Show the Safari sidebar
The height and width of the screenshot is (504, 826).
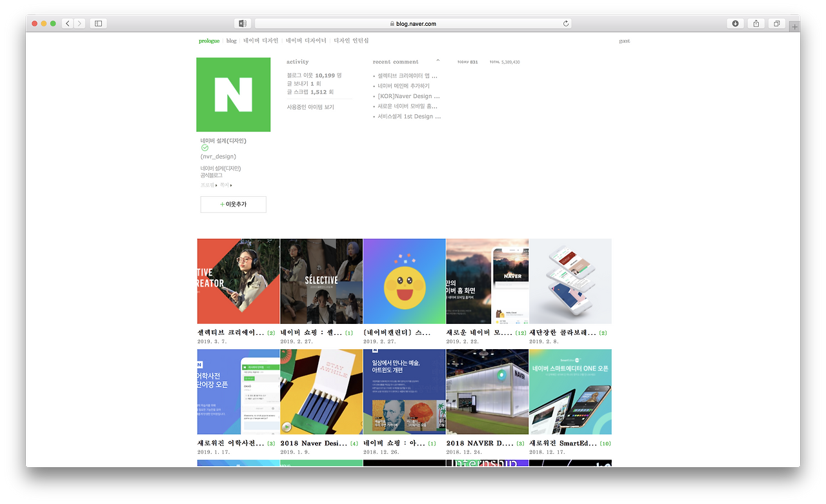coord(98,23)
